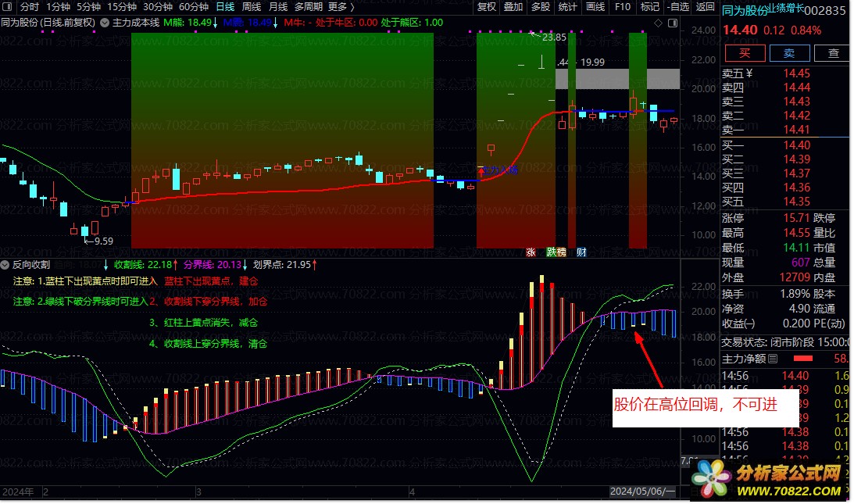This screenshot has width=854, height=504.
Task: Toggle the right panel icon above chart
Action: pos(673,23)
